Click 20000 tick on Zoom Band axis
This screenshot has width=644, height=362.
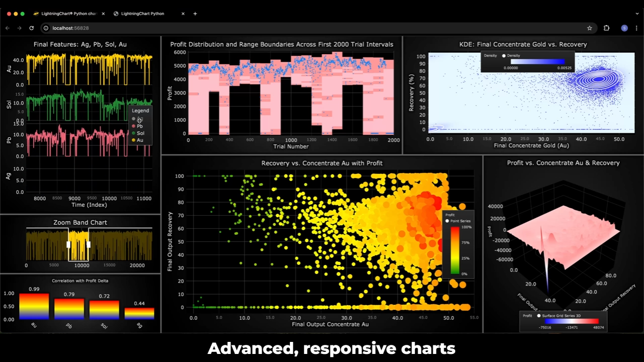click(x=137, y=265)
